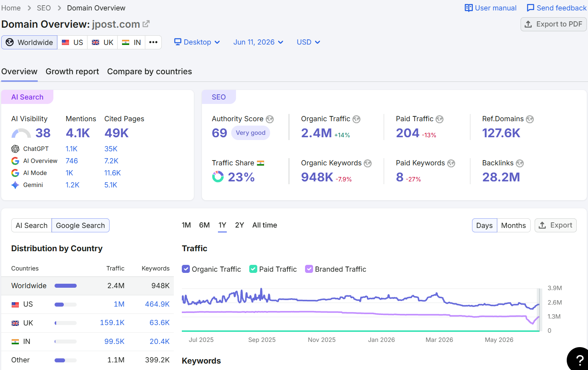Click the Organic Traffic info icon
The width and height of the screenshot is (588, 370).
coord(356,119)
